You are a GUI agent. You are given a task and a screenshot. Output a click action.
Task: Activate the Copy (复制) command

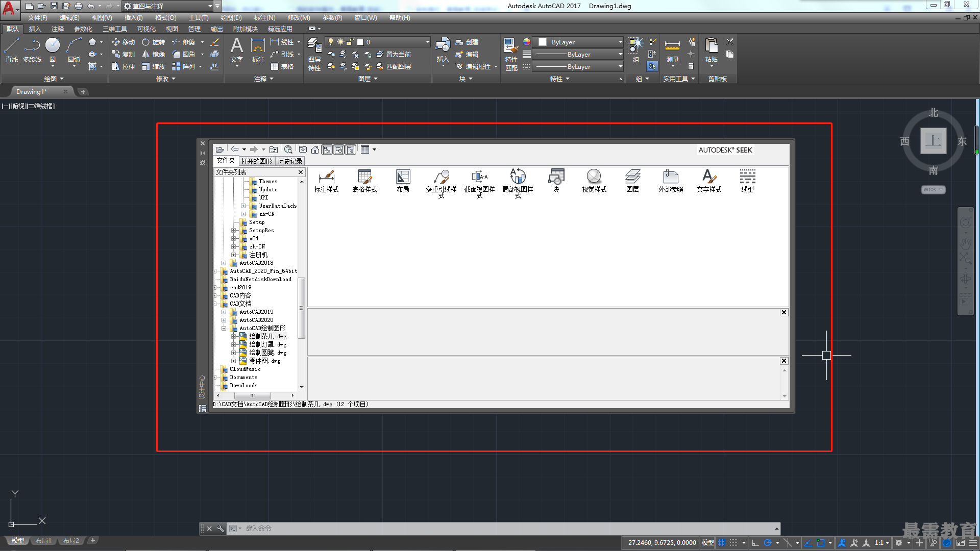[x=123, y=54]
